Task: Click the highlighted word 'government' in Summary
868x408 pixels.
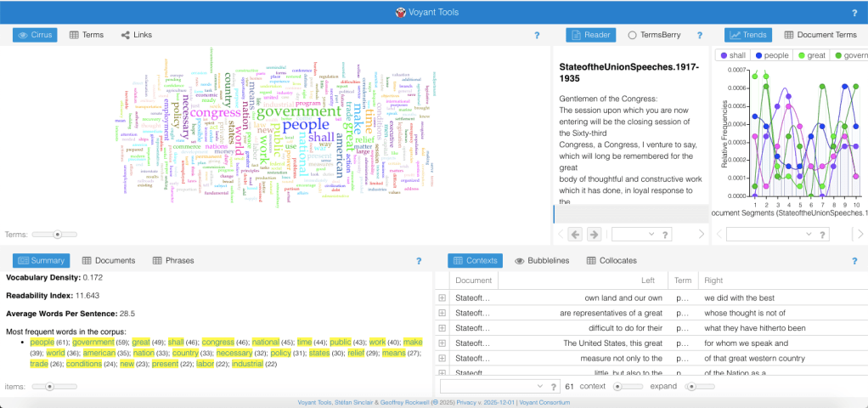Action: point(93,342)
